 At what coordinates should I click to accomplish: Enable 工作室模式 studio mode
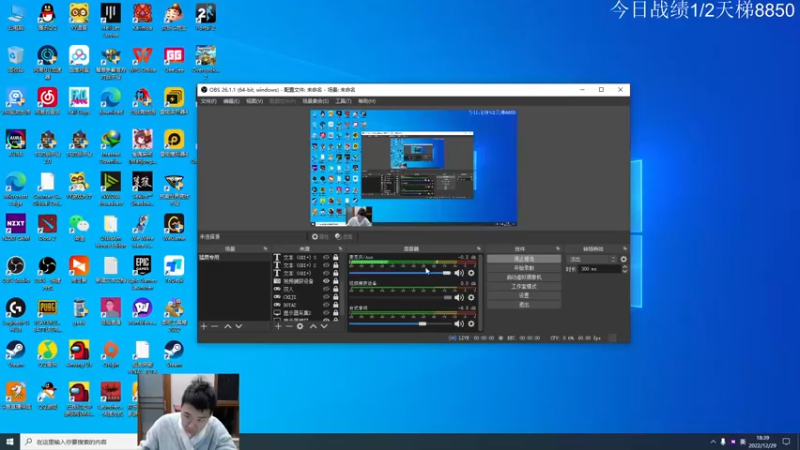[523, 286]
